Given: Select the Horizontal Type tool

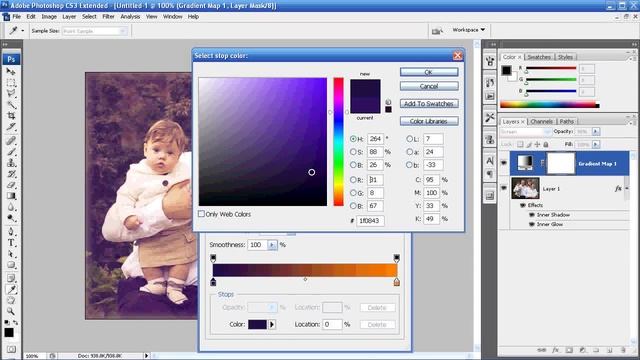Looking at the screenshot, I should click(x=11, y=243).
